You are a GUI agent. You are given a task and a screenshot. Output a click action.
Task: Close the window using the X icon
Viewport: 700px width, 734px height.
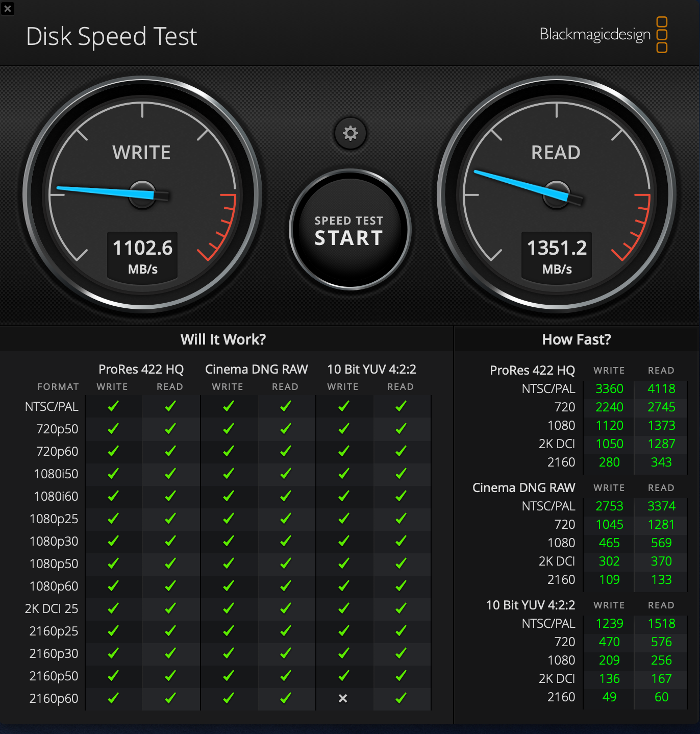point(7,8)
